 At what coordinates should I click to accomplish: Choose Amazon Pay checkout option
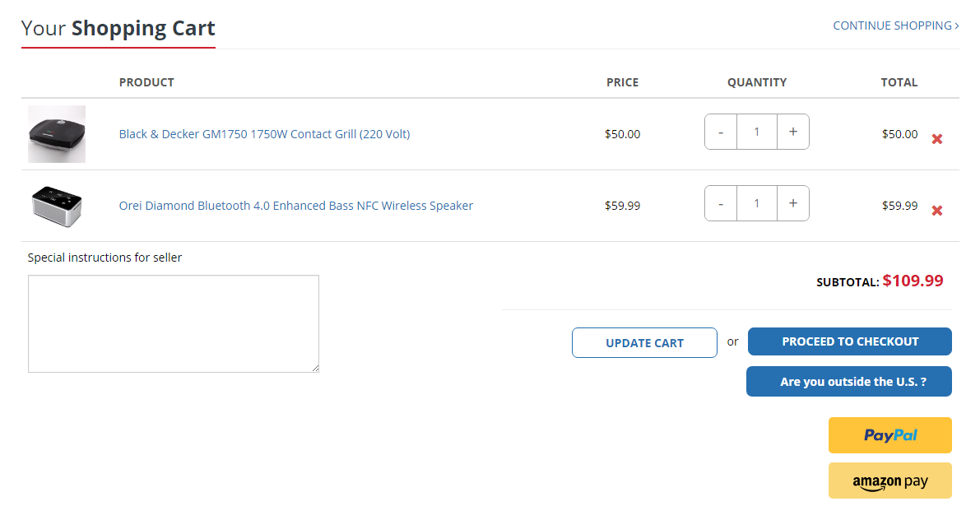889,481
